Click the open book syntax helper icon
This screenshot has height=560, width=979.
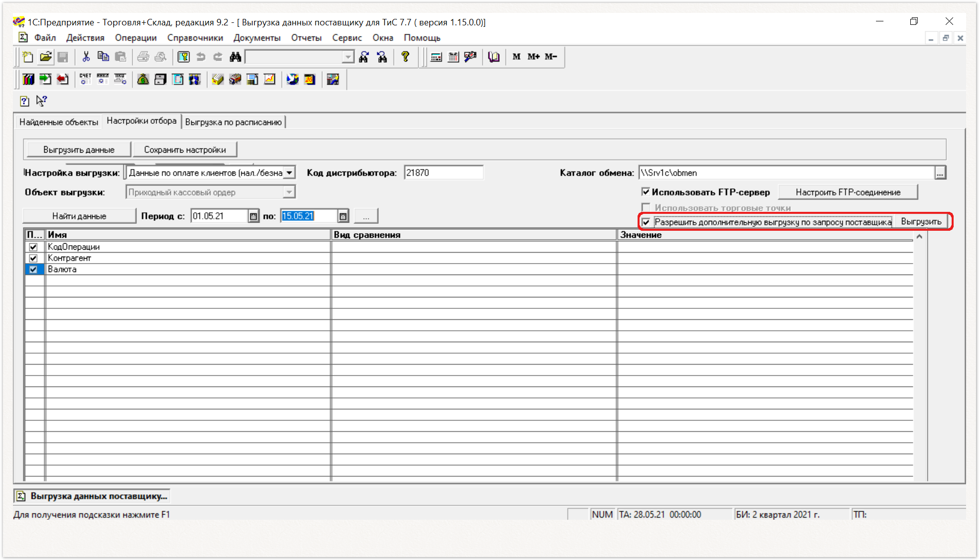tap(493, 57)
